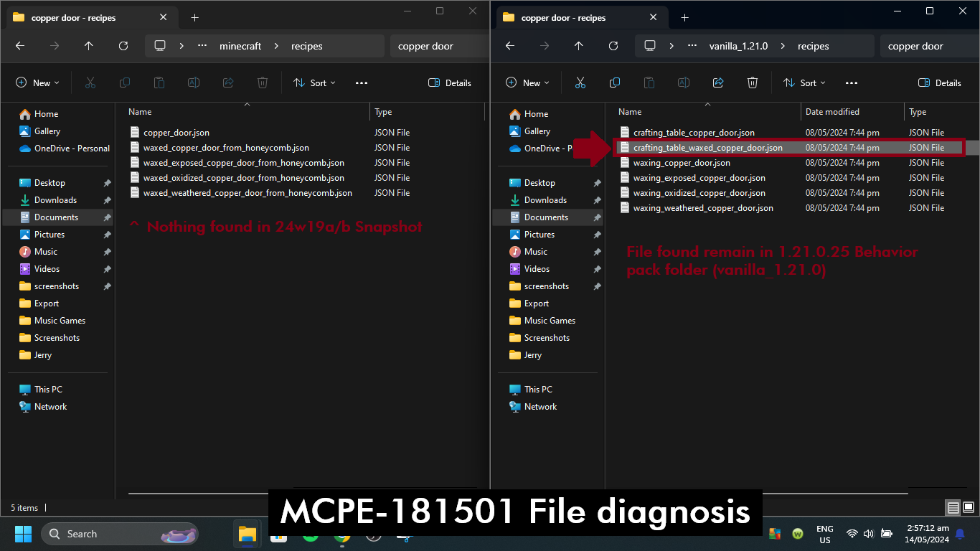Close the left window's copper door tab

(x=164, y=18)
